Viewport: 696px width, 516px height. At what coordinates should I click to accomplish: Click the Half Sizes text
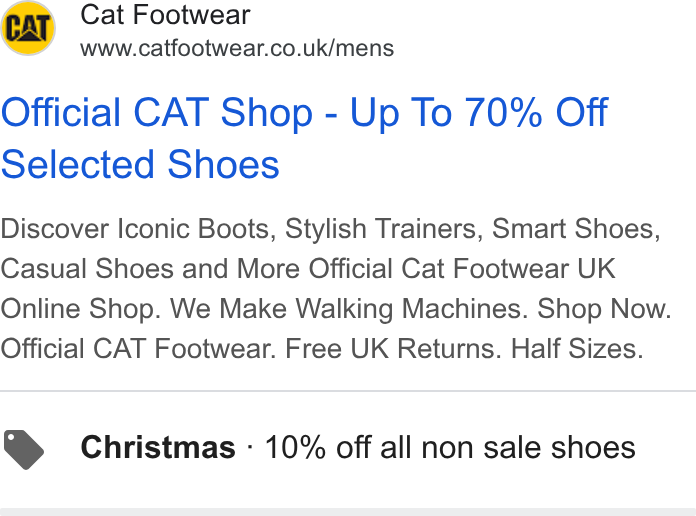(577, 349)
